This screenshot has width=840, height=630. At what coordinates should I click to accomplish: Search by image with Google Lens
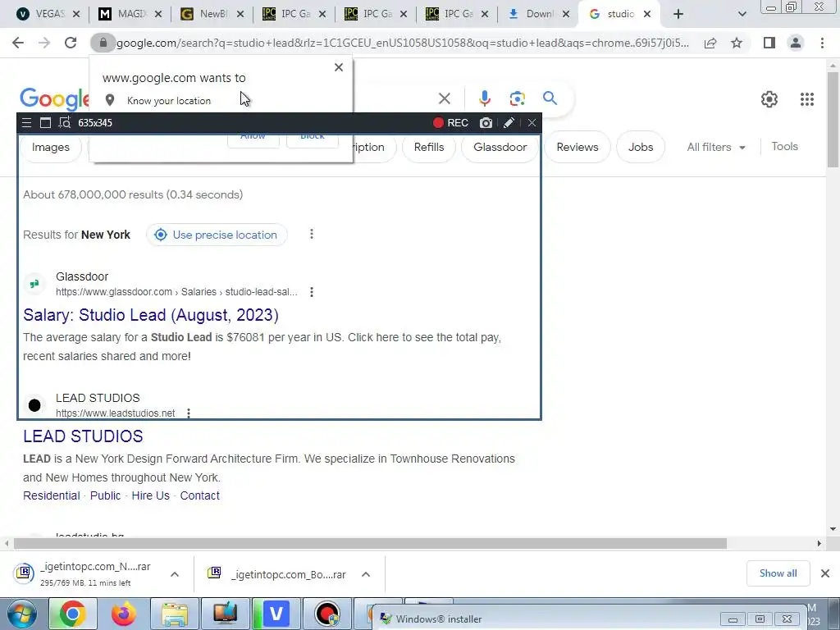point(517,98)
